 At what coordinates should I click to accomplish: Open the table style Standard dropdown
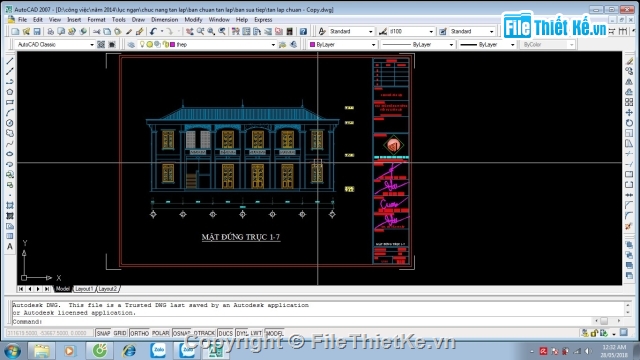click(x=491, y=31)
